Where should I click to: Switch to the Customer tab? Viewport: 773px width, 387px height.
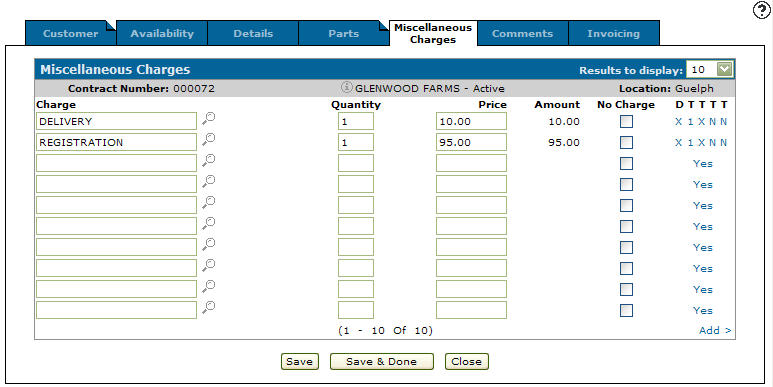[x=70, y=34]
